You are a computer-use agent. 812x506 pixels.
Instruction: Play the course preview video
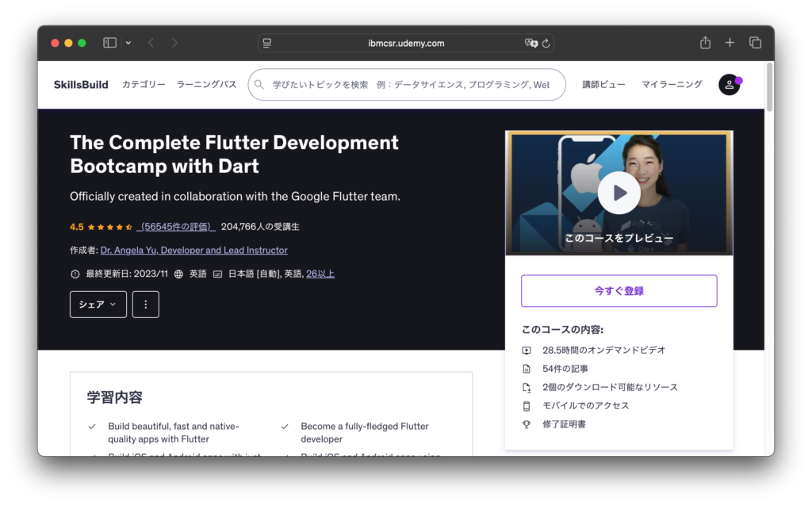point(619,193)
